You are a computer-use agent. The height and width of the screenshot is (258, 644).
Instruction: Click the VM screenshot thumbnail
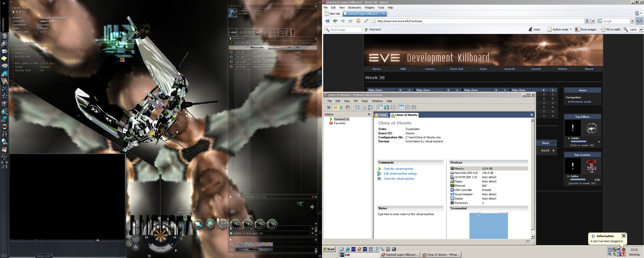point(488,225)
